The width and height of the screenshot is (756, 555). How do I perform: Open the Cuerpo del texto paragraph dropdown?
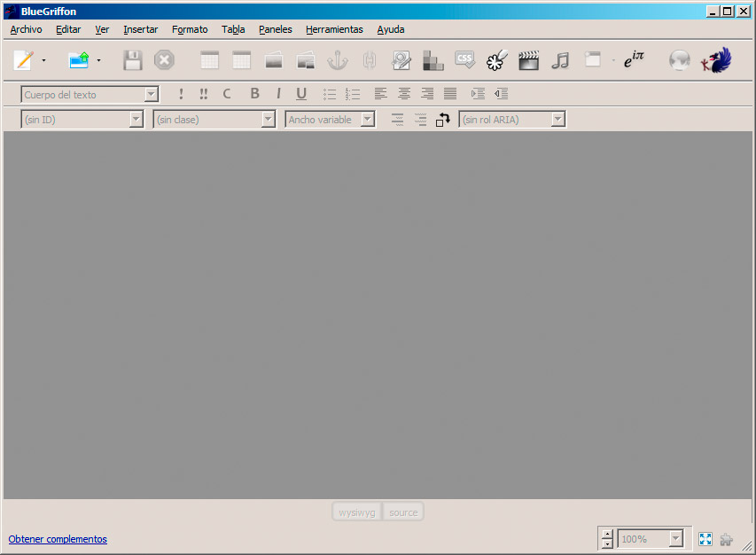pyautogui.click(x=90, y=95)
